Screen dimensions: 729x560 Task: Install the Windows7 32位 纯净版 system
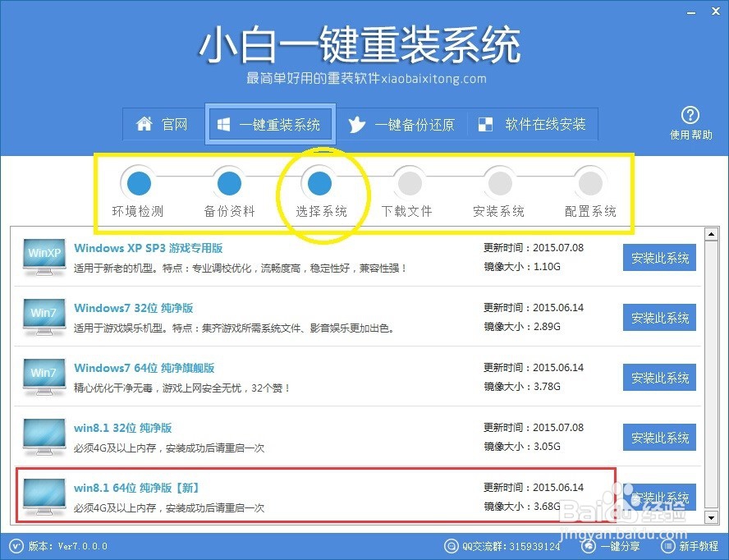(x=659, y=318)
